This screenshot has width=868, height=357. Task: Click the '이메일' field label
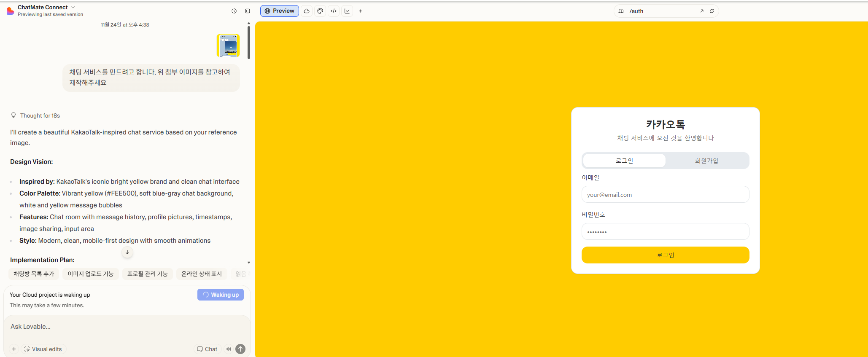pos(590,177)
